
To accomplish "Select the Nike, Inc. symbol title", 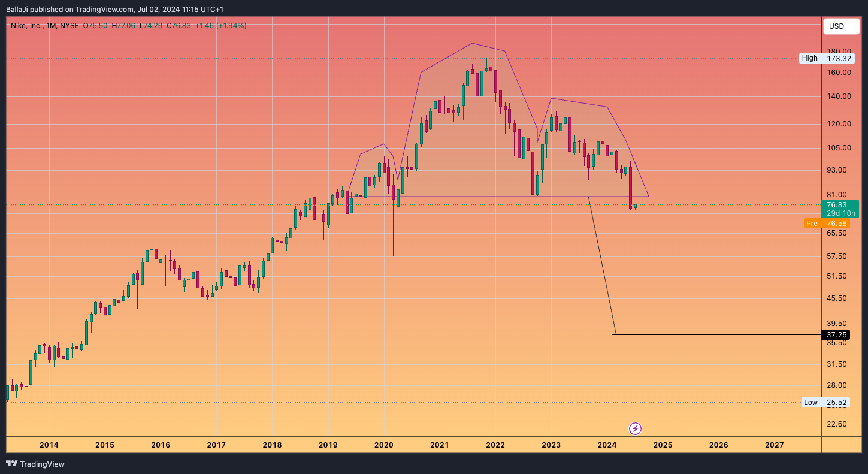I will [27, 26].
